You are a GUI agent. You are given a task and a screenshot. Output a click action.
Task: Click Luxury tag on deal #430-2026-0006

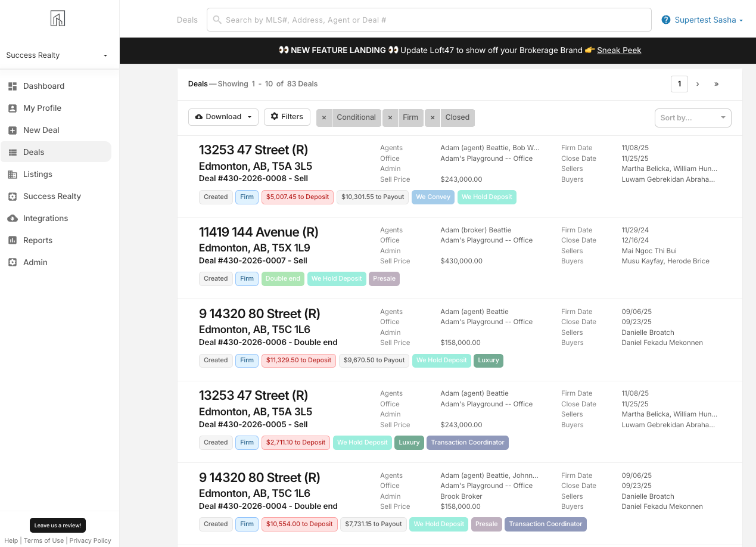[489, 360]
